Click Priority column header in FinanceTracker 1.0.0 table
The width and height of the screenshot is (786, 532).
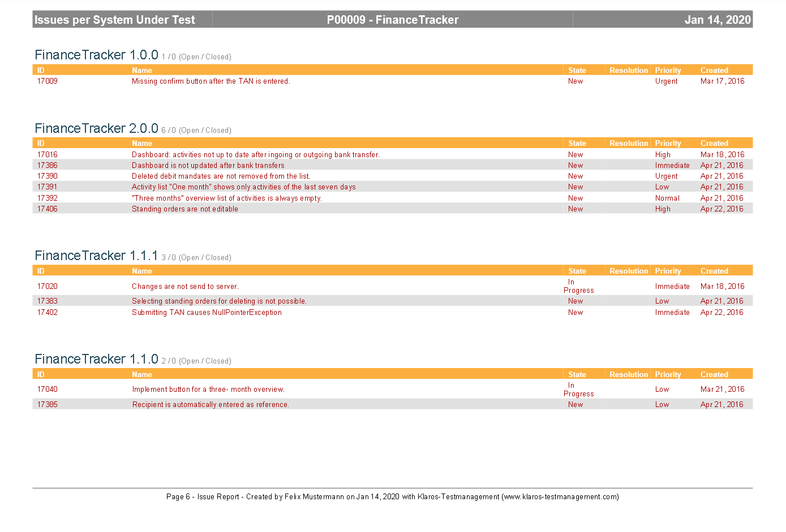tap(668, 71)
